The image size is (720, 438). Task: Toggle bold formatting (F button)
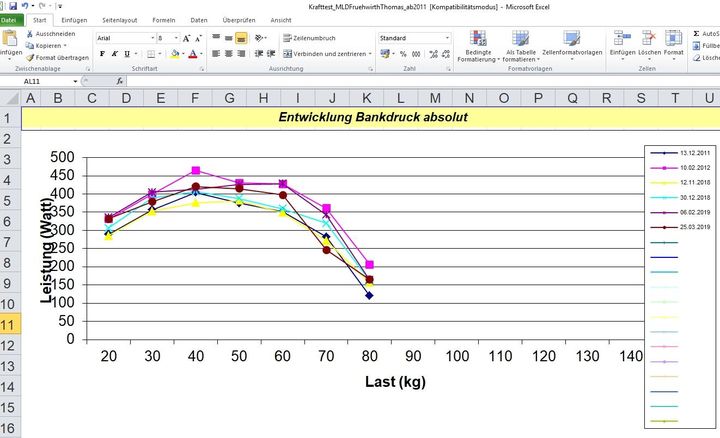(102, 54)
